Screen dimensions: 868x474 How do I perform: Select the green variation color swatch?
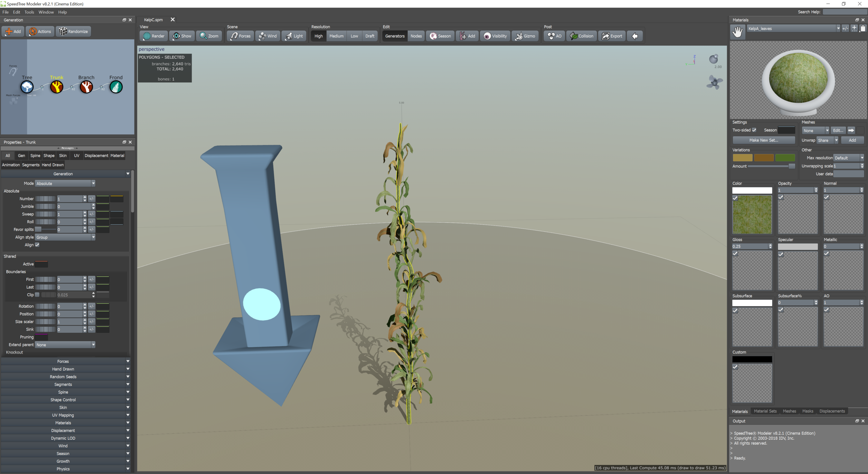coord(786,158)
